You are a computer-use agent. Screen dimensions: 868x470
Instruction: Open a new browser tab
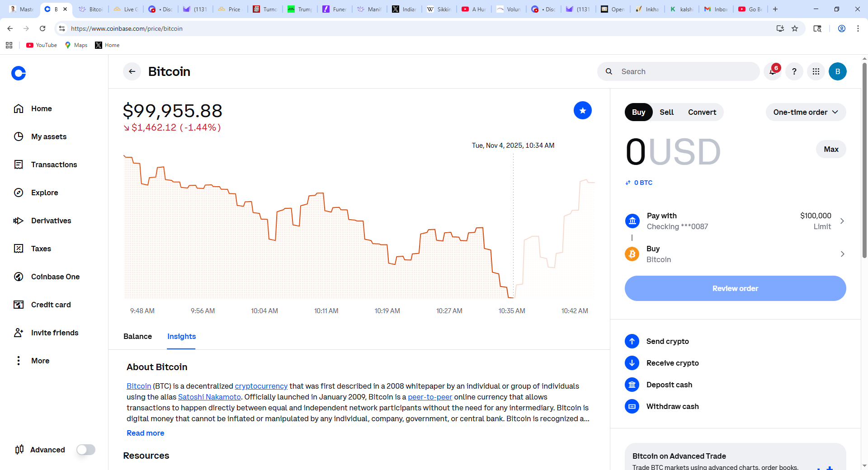[x=775, y=9]
